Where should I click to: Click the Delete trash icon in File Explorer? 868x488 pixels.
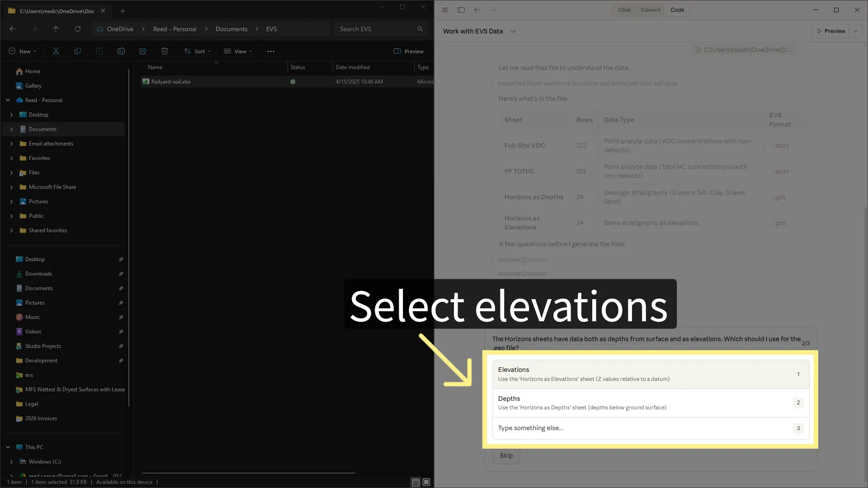coord(165,52)
